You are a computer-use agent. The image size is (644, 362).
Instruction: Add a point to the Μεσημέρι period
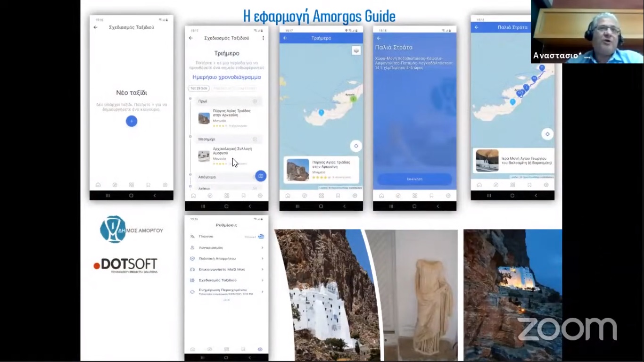(255, 140)
